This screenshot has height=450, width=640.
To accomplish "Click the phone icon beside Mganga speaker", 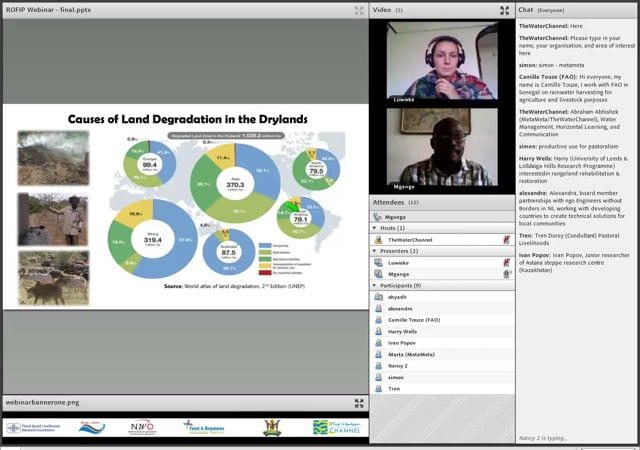I will [x=378, y=217].
